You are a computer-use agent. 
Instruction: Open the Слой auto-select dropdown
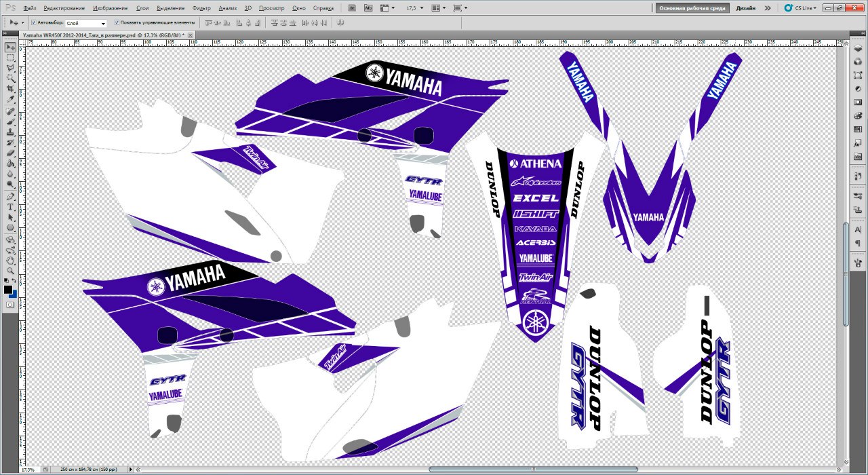[x=86, y=23]
